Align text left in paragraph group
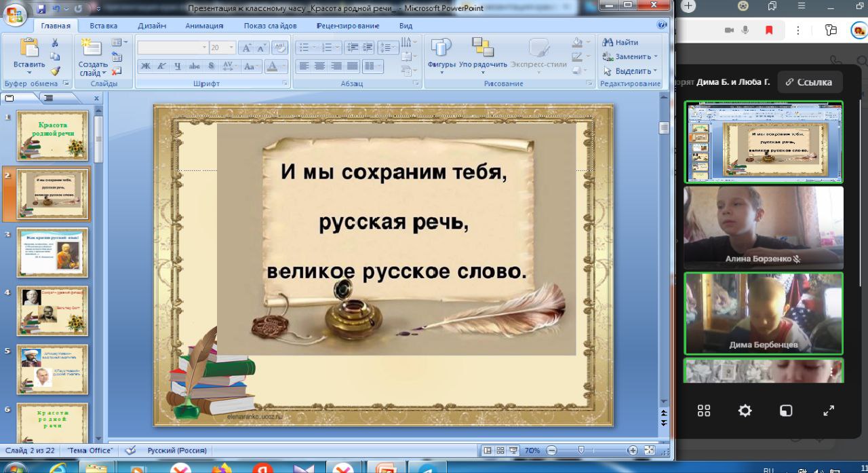 point(304,67)
